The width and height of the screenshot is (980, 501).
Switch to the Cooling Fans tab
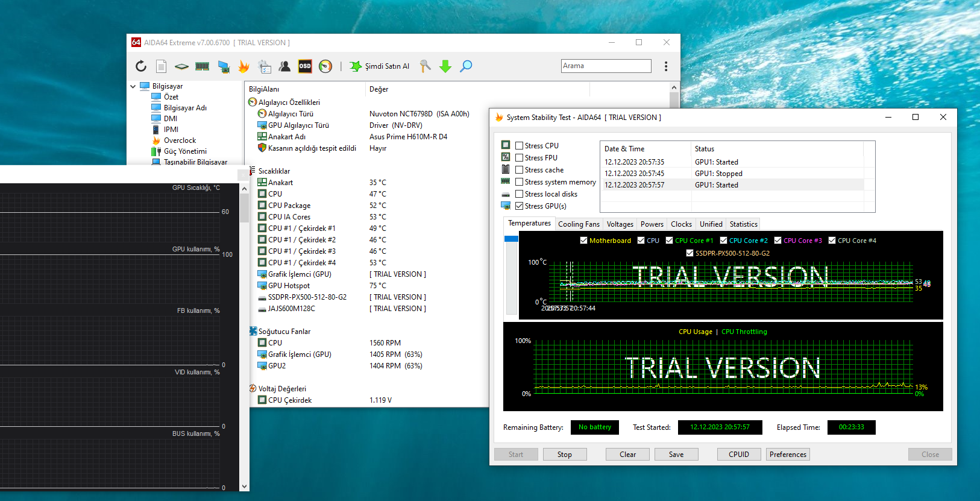(579, 224)
